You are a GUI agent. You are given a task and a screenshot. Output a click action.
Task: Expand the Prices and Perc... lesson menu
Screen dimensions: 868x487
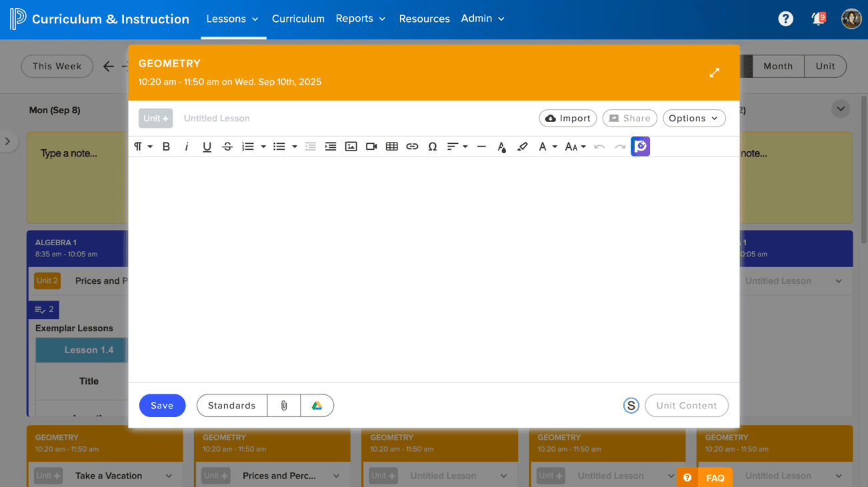coord(336,476)
